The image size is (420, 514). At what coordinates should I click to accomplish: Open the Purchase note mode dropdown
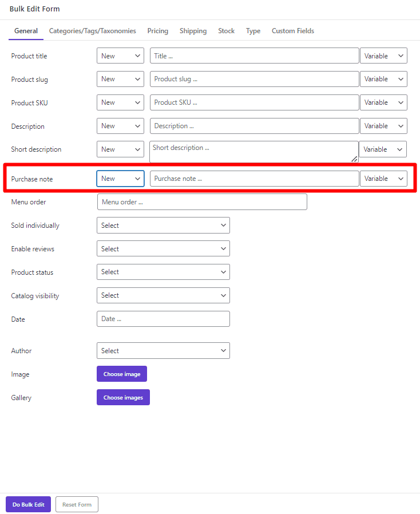coord(120,178)
